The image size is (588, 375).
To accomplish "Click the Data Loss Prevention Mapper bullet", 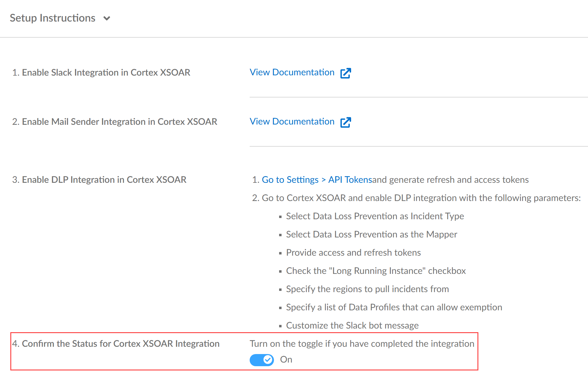I will (371, 234).
